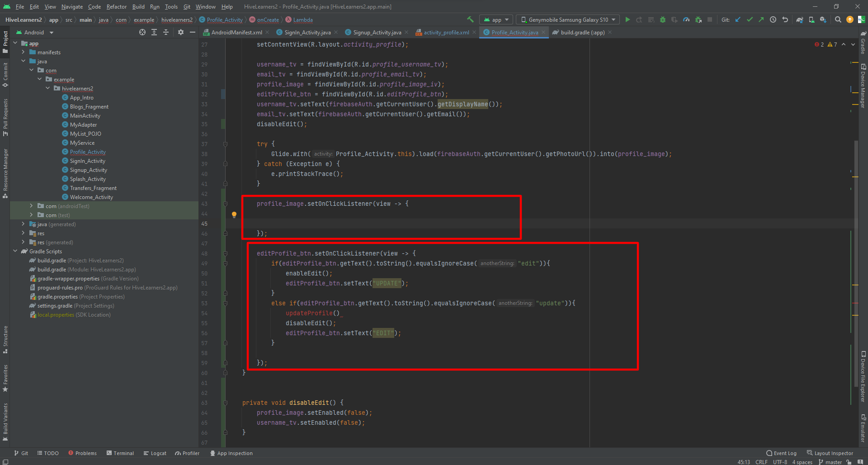
Task: Open the Device Manager toolbar icon
Action: pyautogui.click(x=811, y=19)
